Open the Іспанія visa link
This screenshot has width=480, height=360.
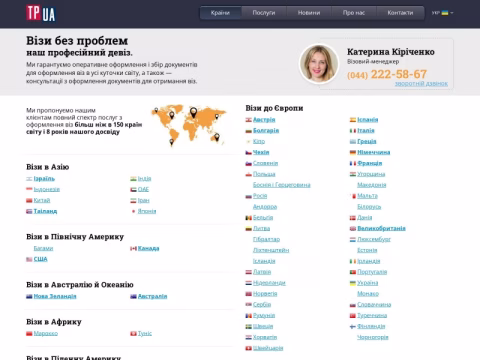click(368, 120)
